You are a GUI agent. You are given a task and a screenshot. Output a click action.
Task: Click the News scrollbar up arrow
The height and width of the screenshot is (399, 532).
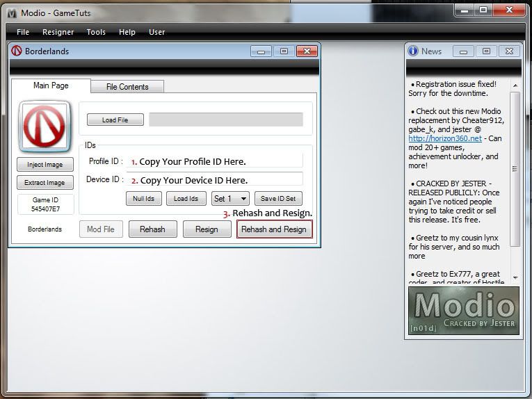coord(515,85)
